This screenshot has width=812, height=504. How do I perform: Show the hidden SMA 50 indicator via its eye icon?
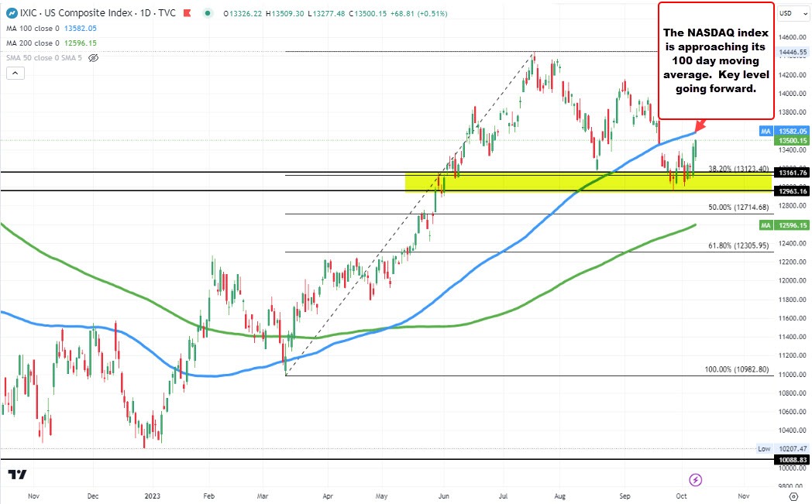tap(93, 57)
